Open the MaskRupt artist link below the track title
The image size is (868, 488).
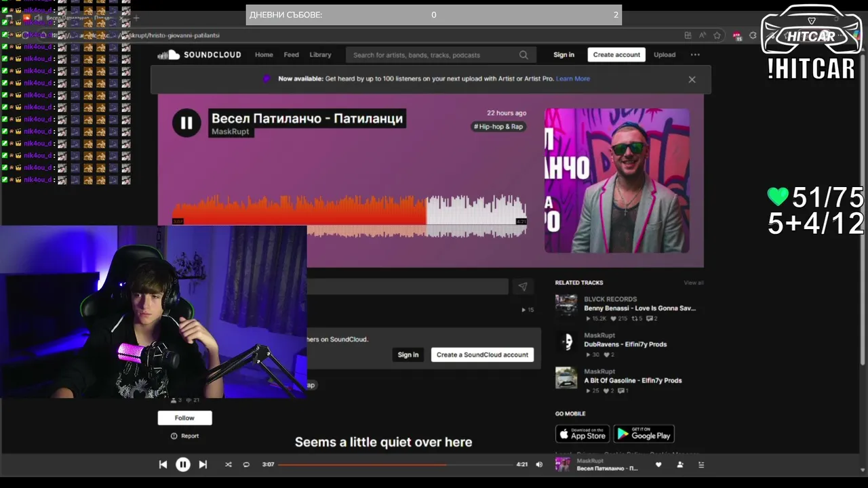pos(231,131)
